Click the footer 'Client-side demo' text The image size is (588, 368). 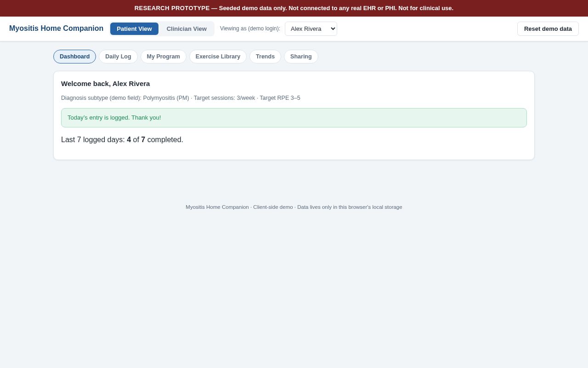point(273,207)
